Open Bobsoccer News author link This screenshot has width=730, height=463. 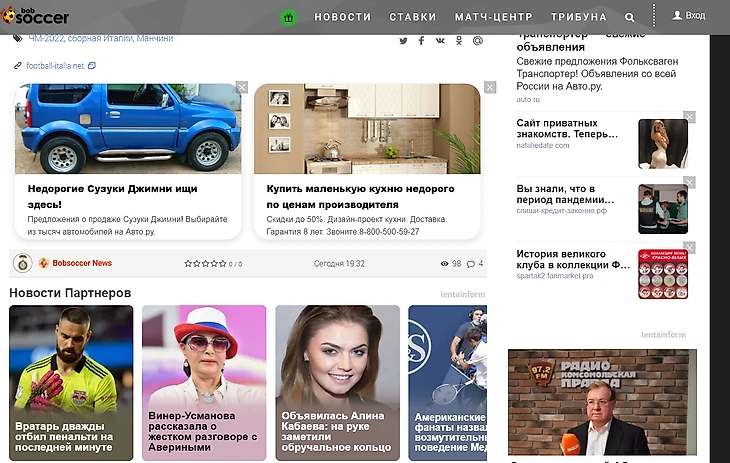click(81, 264)
